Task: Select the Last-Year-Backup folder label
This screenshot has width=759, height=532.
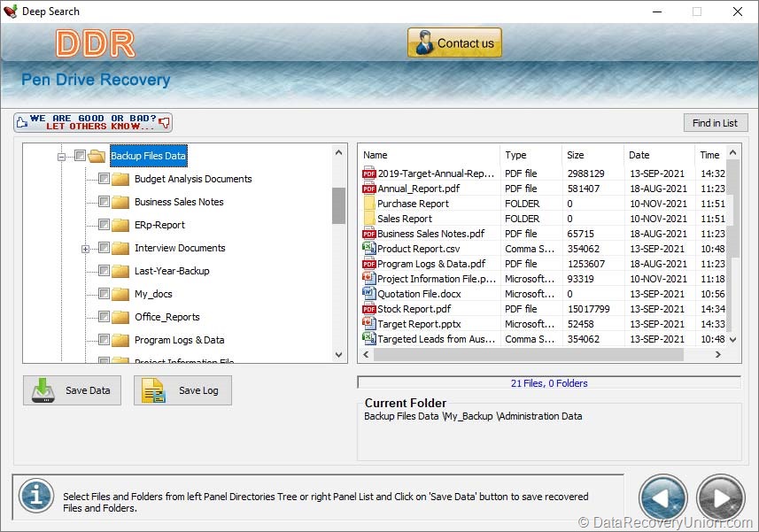Action: [172, 271]
